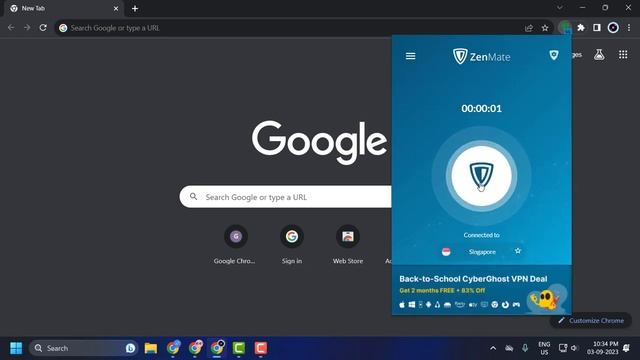640x360 pixels.
Task: Click the ZenMate extension icon in toolbar
Action: [565, 28]
